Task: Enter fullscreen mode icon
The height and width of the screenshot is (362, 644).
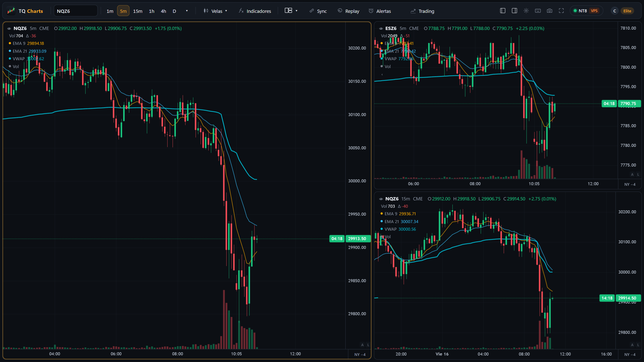Action: tap(561, 11)
